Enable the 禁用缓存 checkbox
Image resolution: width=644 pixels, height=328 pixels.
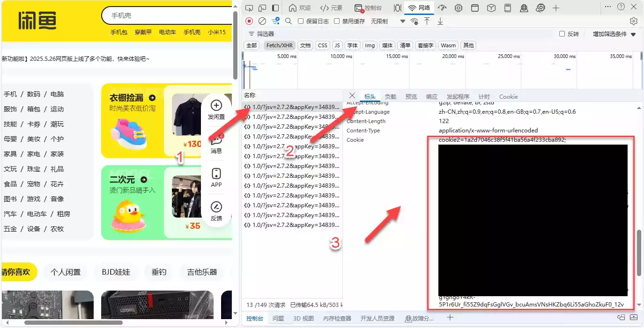[x=337, y=21]
